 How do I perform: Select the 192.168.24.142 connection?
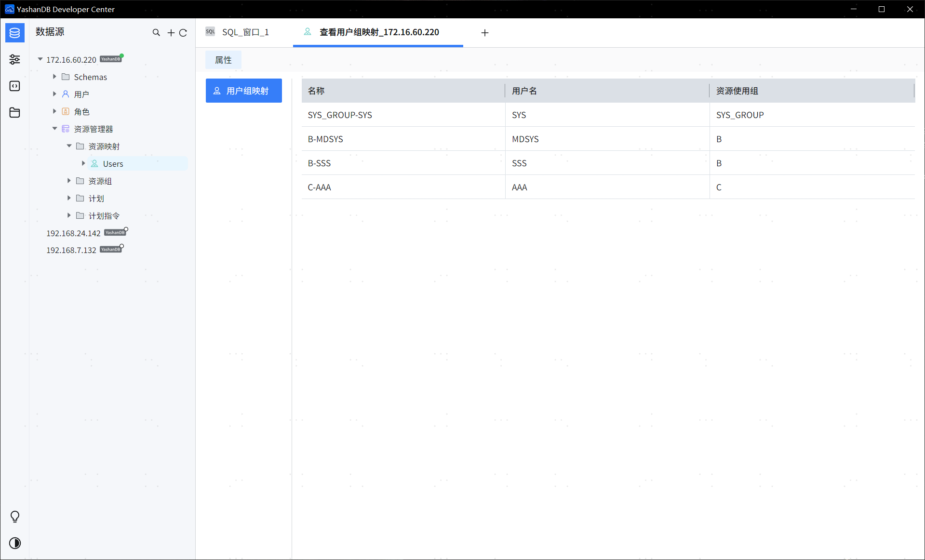pos(73,233)
